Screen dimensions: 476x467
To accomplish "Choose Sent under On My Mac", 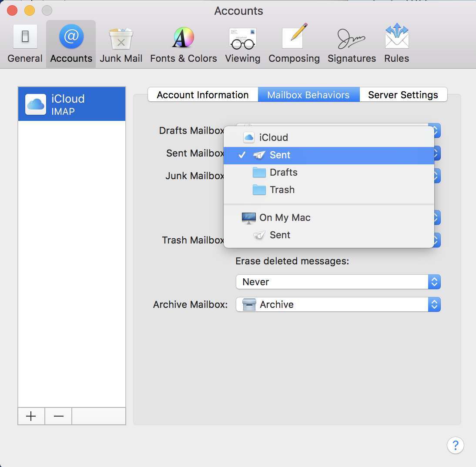I will [329, 235].
